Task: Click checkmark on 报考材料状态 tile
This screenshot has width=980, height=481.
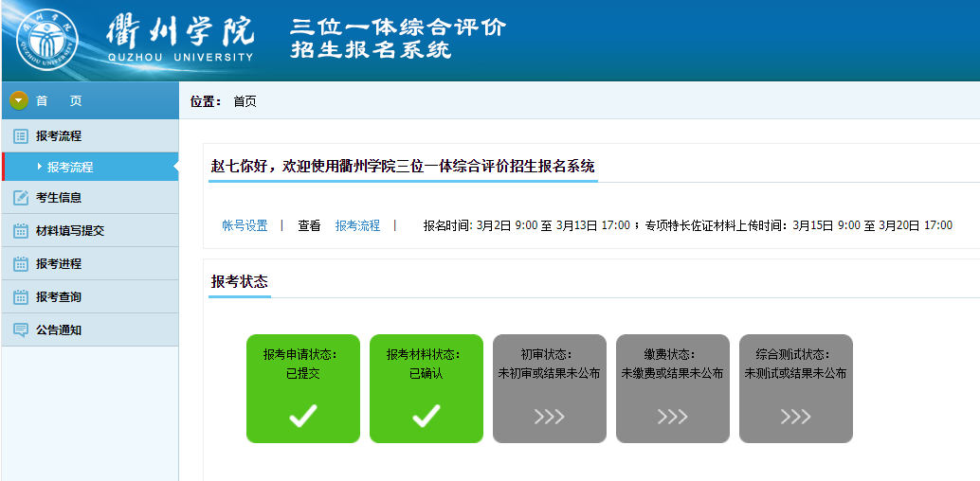Action: pos(426,416)
